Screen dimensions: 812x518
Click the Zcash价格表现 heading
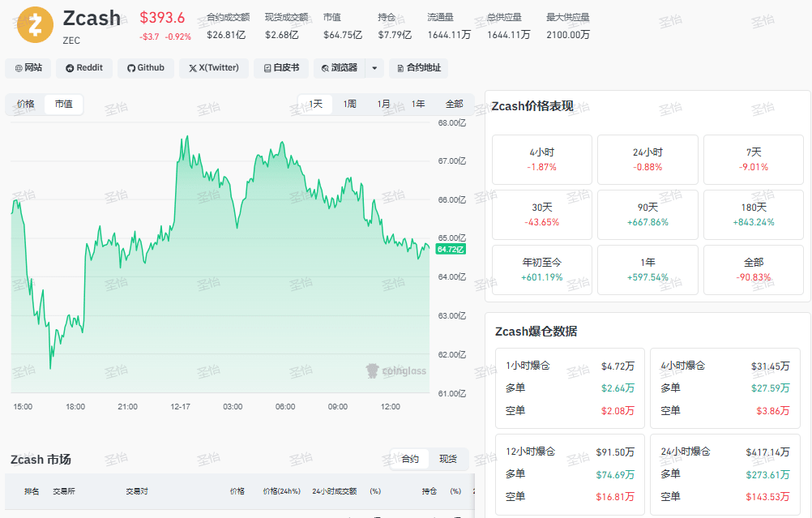pyautogui.click(x=532, y=106)
